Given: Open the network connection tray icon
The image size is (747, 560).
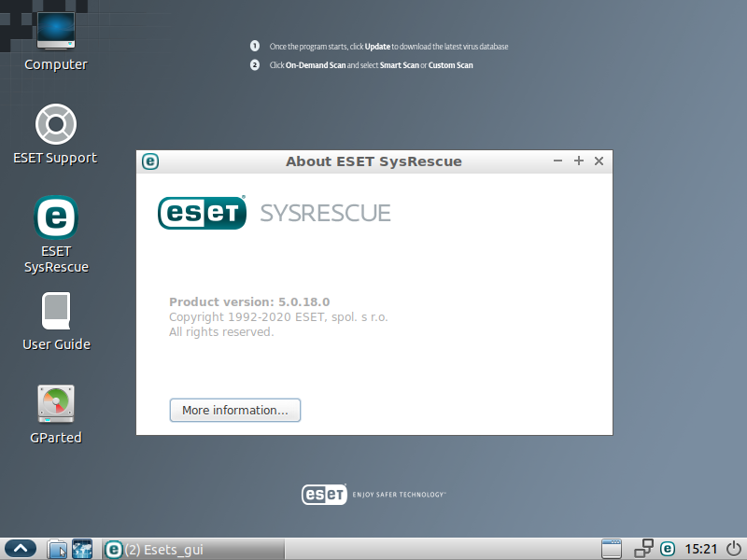Looking at the screenshot, I should (x=643, y=549).
